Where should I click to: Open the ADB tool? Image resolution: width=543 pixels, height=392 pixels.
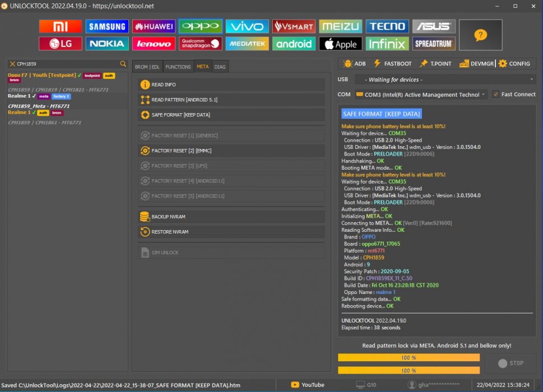click(x=355, y=64)
